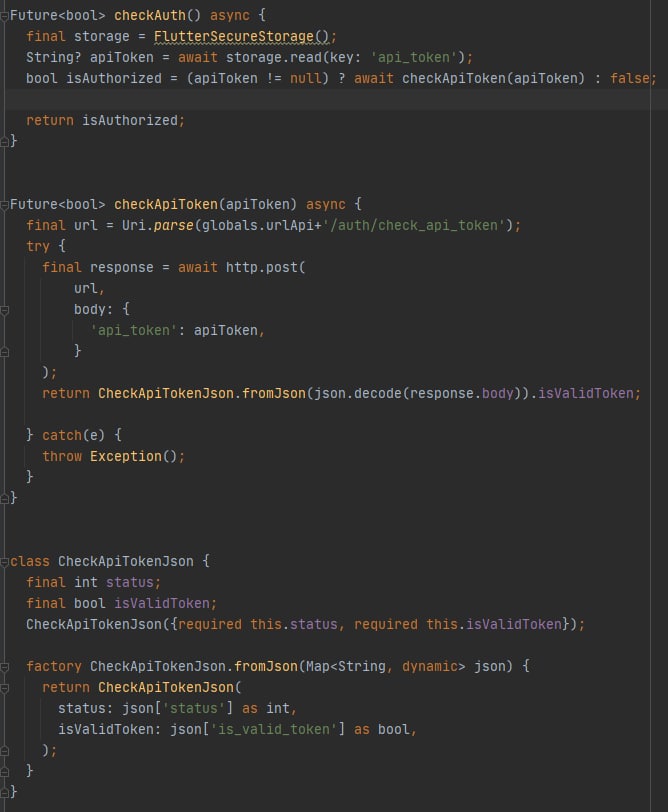The image size is (668, 812).
Task: Click 'http.post(' in the response line
Action: click(266, 268)
